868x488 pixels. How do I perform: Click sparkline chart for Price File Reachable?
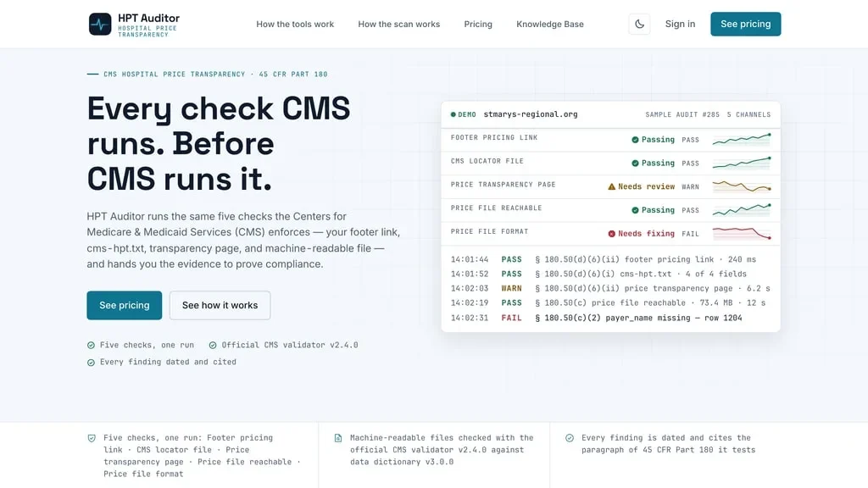(x=742, y=210)
